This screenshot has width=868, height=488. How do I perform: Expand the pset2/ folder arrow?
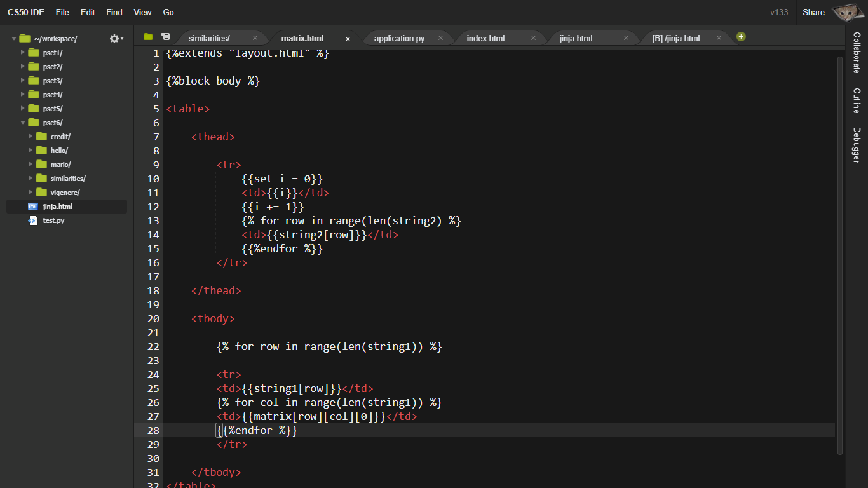coord(23,67)
